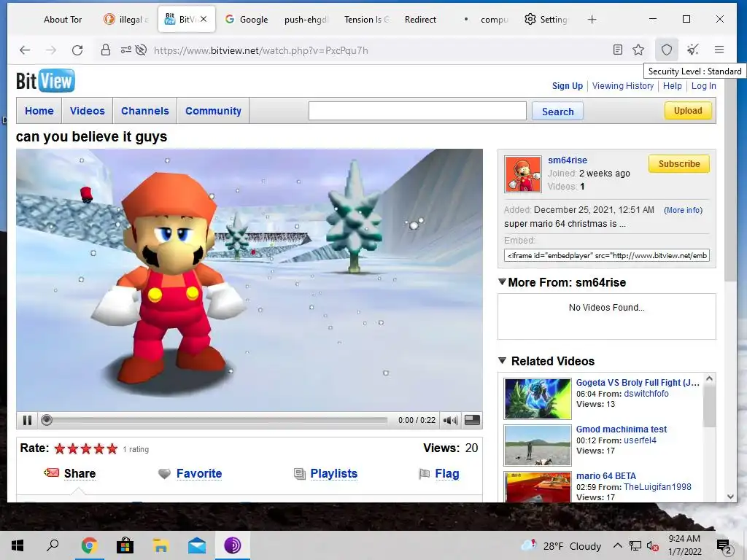The width and height of the screenshot is (747, 560).
Task: Open the Favorite link
Action: (199, 473)
